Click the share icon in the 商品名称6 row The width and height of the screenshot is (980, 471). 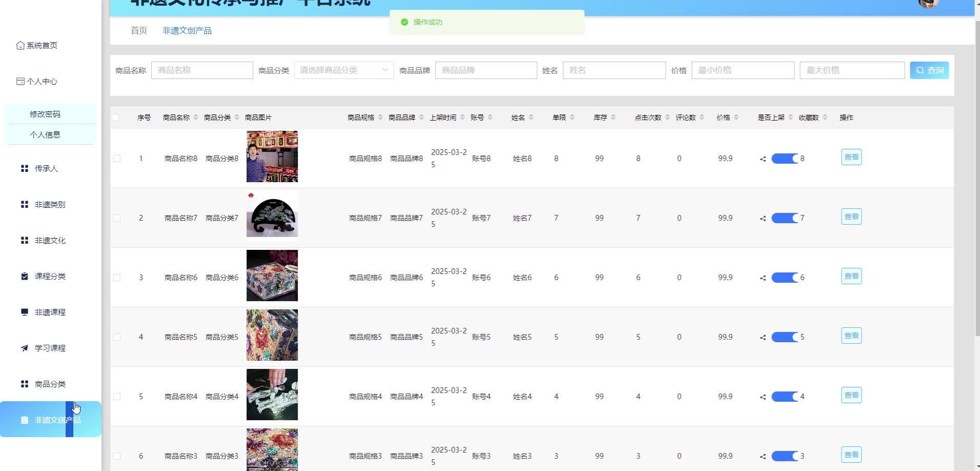763,278
